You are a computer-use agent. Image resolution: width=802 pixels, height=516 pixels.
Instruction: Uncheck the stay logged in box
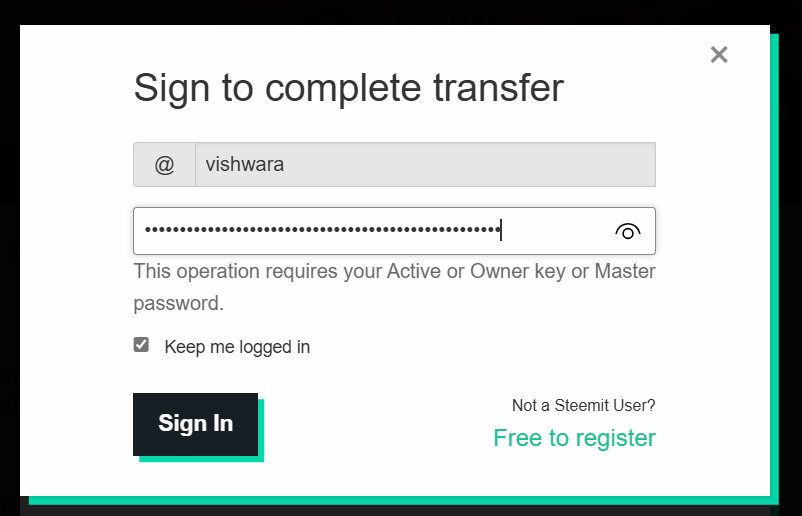(x=141, y=345)
